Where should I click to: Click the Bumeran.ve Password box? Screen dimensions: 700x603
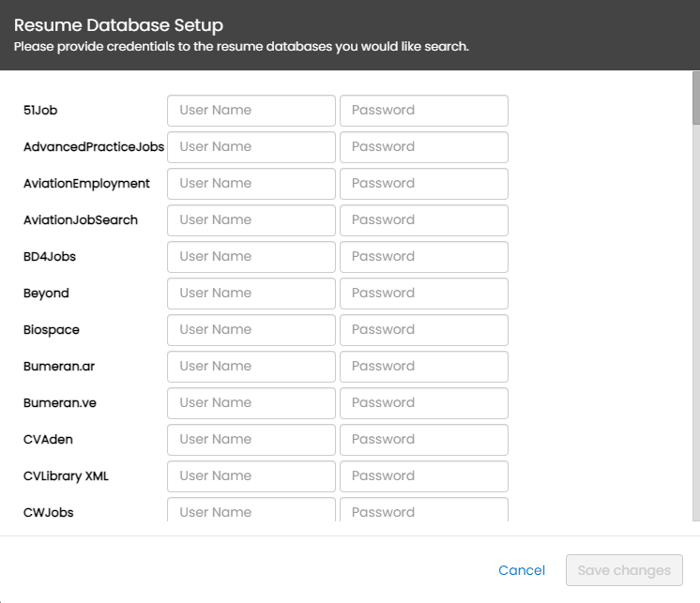(424, 403)
